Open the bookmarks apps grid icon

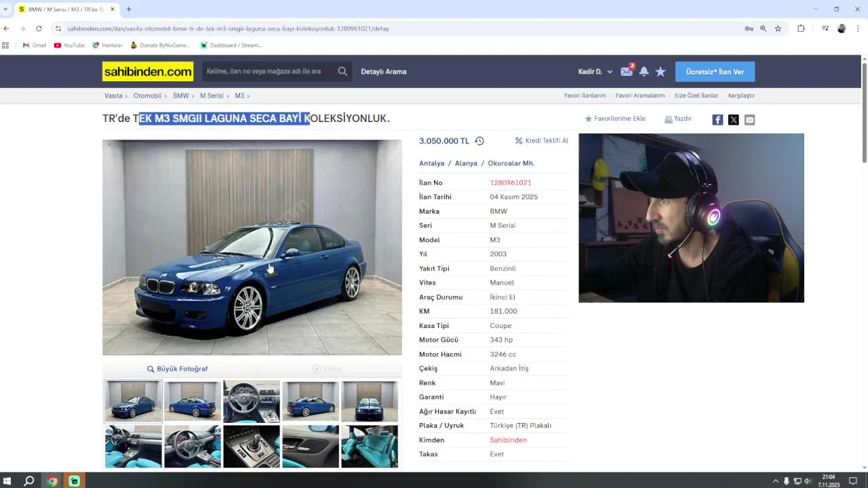pos(5,45)
